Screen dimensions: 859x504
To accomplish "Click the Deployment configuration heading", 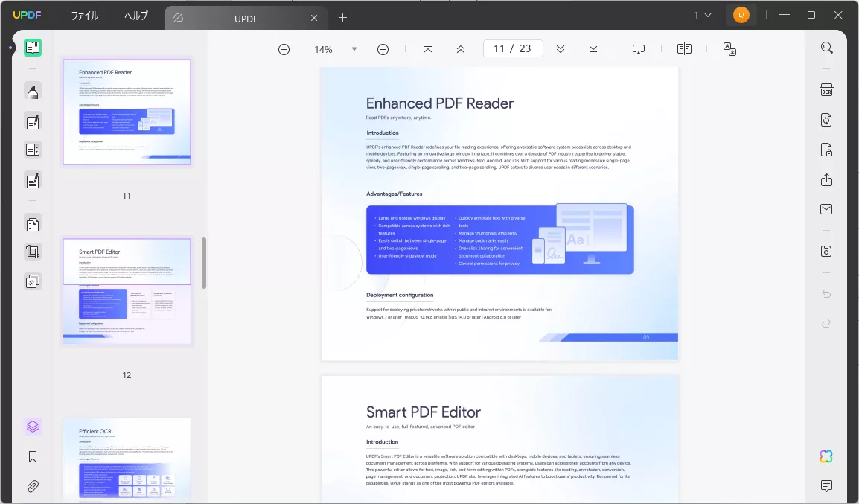I will [x=400, y=295].
